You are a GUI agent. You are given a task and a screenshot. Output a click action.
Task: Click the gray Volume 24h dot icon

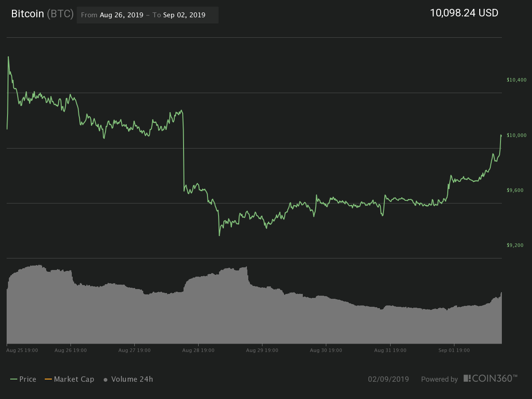coord(105,379)
